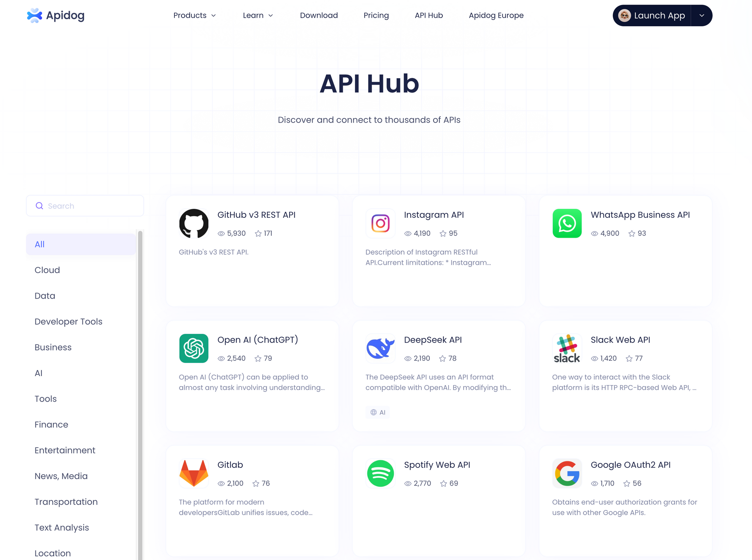Viewport: 752px width, 560px height.
Task: Click the GitLab star rating icon
Action: pos(256,483)
